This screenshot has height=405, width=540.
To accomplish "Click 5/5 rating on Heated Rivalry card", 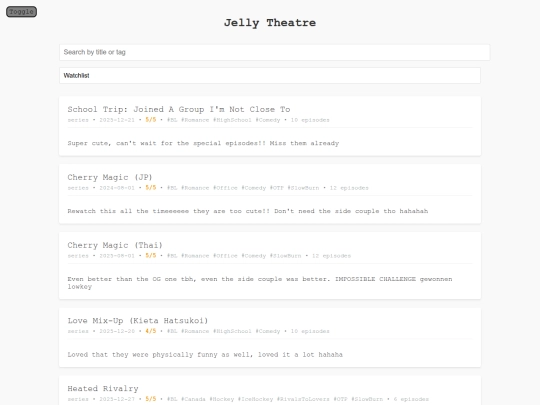I will coord(150,399).
